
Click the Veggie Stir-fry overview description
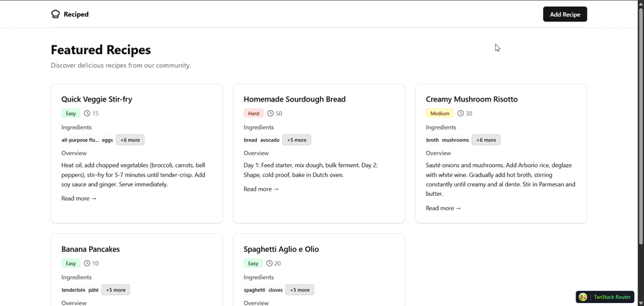point(133,175)
